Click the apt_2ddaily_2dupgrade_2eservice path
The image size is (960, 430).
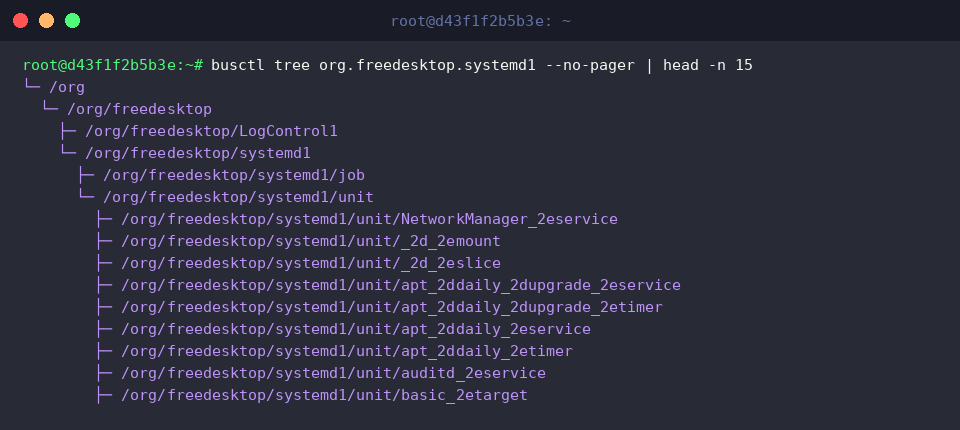(401, 285)
